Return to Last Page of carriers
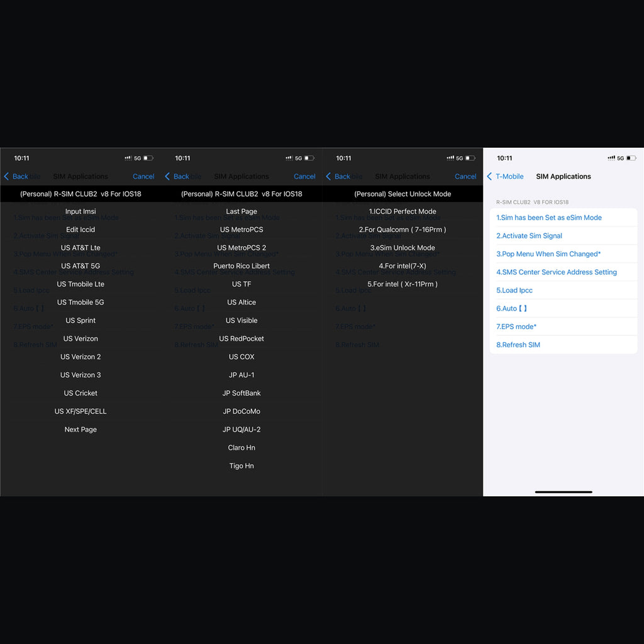This screenshot has height=644, width=644. tap(241, 212)
